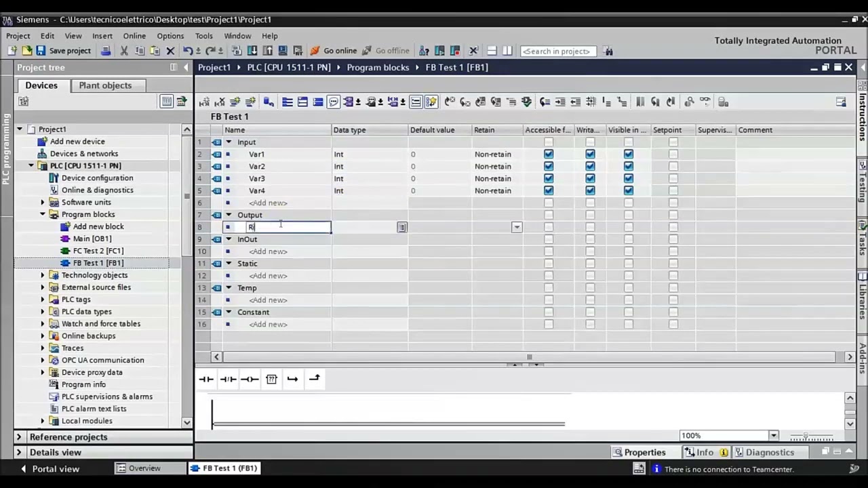The image size is (868, 488).
Task: Click the Copy icon in main toolbar
Action: [x=140, y=51]
